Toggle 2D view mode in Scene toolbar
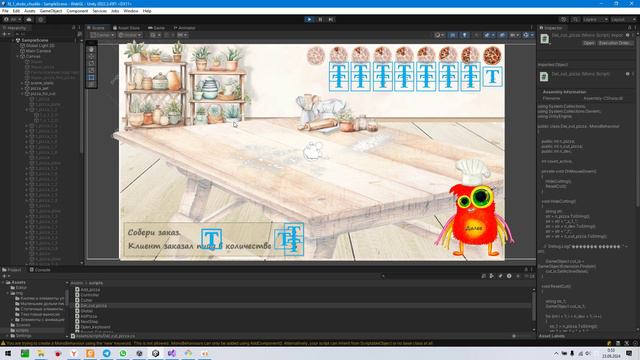Screen dimensions: 640x360 pos(453,35)
